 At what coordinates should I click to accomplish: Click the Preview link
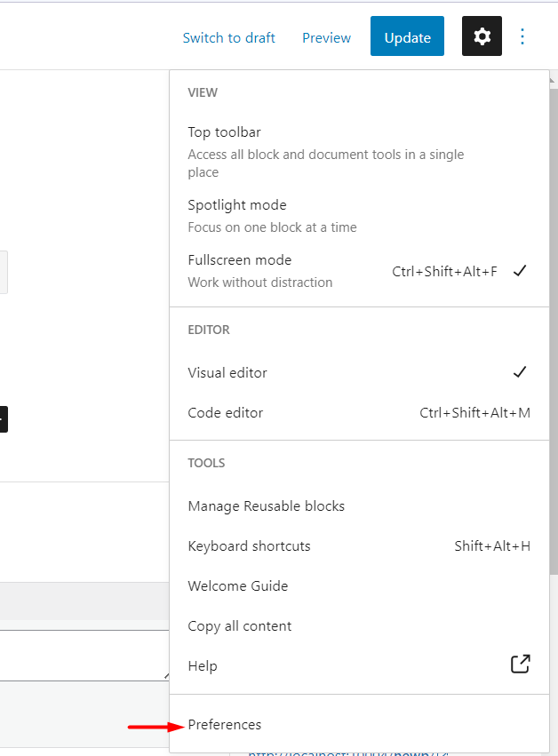(x=326, y=37)
